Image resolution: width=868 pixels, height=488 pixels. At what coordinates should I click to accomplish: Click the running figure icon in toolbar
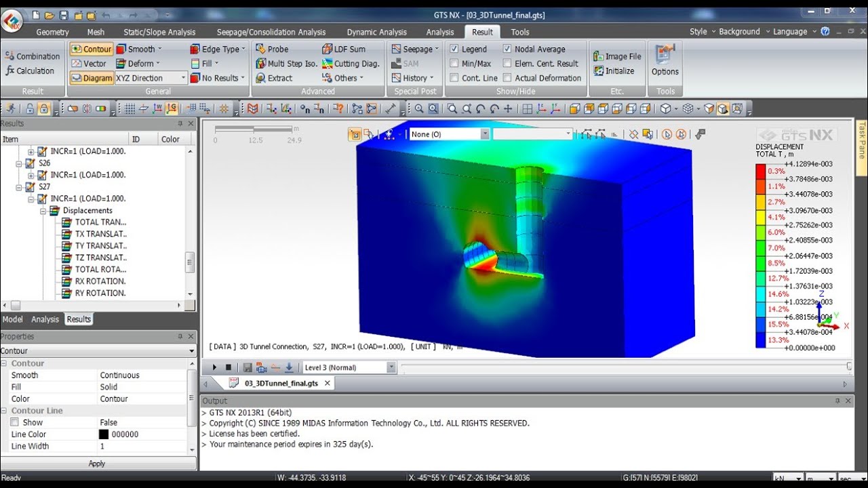tap(11, 108)
